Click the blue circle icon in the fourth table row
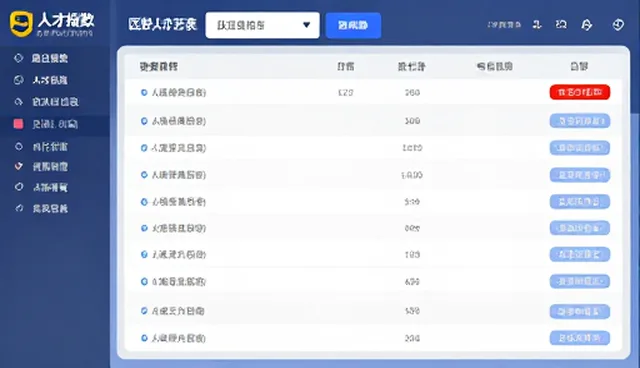This screenshot has height=368, width=640. point(144,175)
